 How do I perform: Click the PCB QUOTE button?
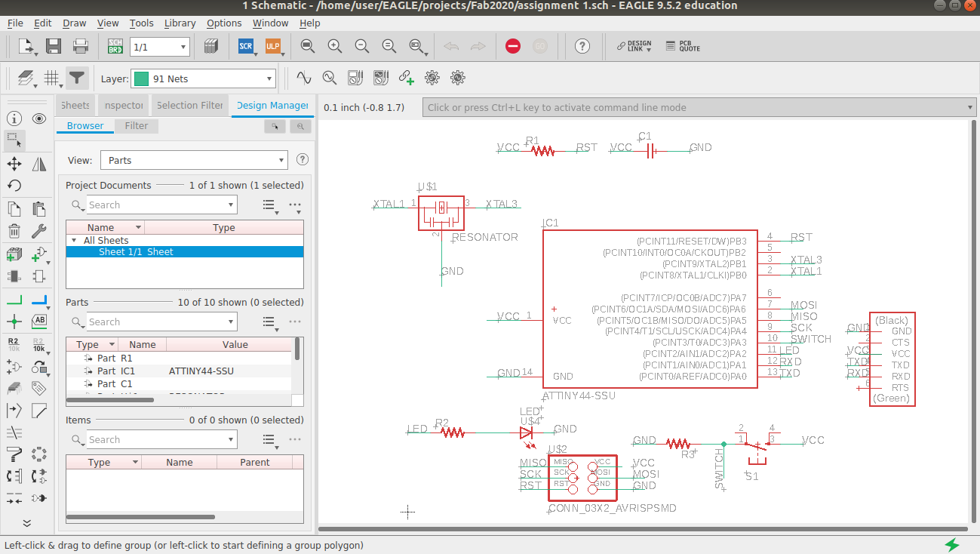click(x=683, y=46)
